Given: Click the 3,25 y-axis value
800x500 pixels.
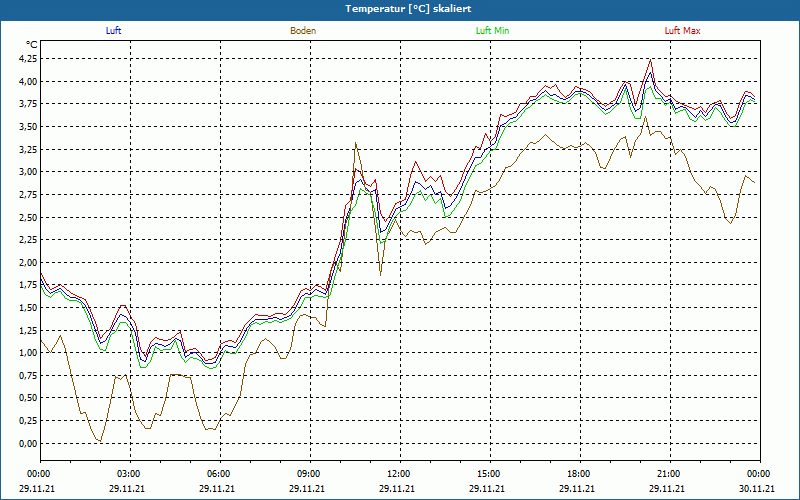Looking at the screenshot, I should [28, 149].
